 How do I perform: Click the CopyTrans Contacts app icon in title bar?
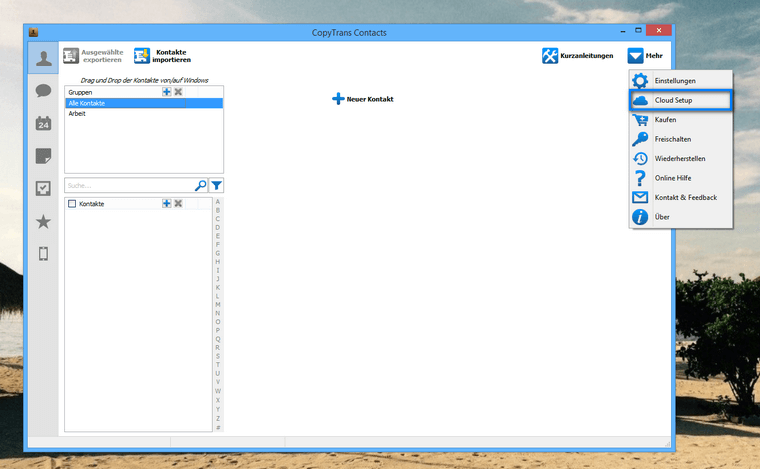pyautogui.click(x=33, y=32)
